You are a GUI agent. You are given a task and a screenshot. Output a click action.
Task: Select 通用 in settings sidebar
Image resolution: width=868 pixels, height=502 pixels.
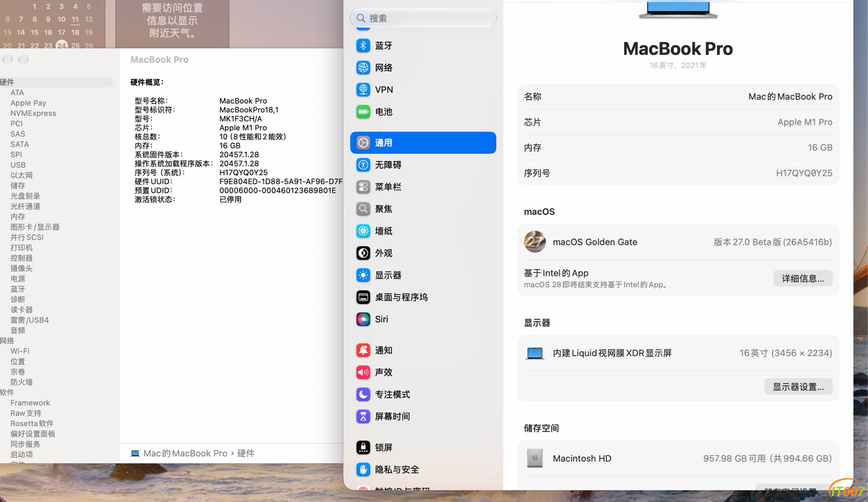(423, 143)
